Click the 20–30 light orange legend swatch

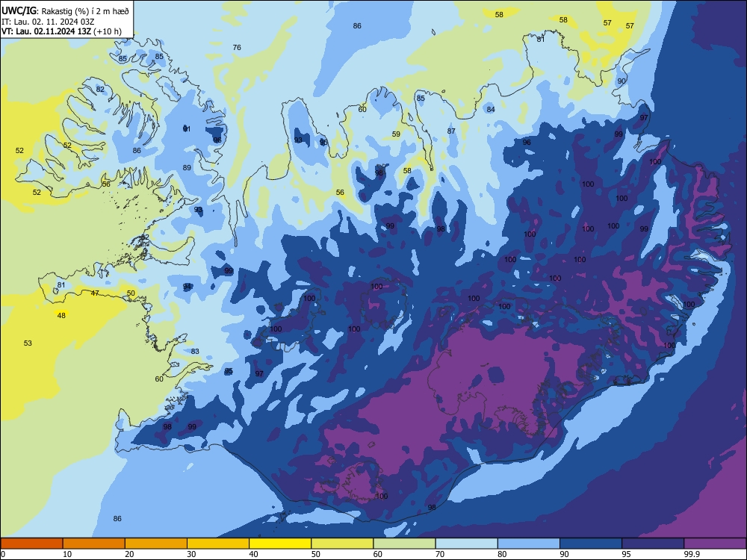pos(156,544)
